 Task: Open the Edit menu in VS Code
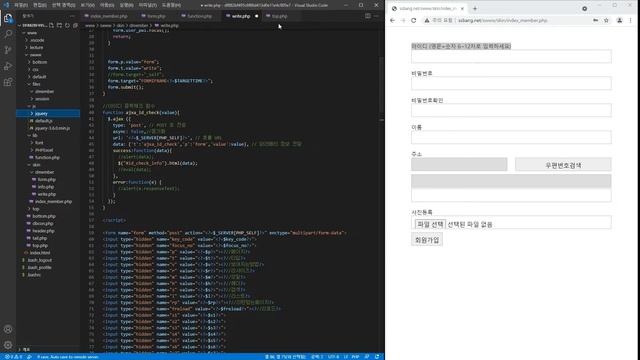[40, 5]
